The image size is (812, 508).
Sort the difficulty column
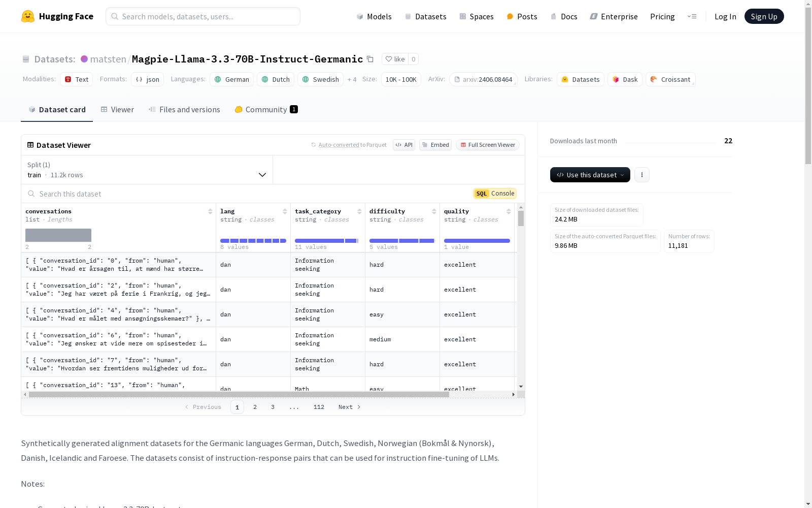pyautogui.click(x=434, y=211)
